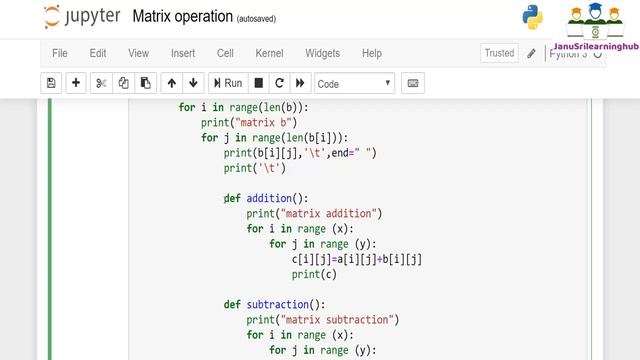Screen dimensions: 640x360
Task: Cut selected cells with scissors icon
Action: click(x=101, y=83)
